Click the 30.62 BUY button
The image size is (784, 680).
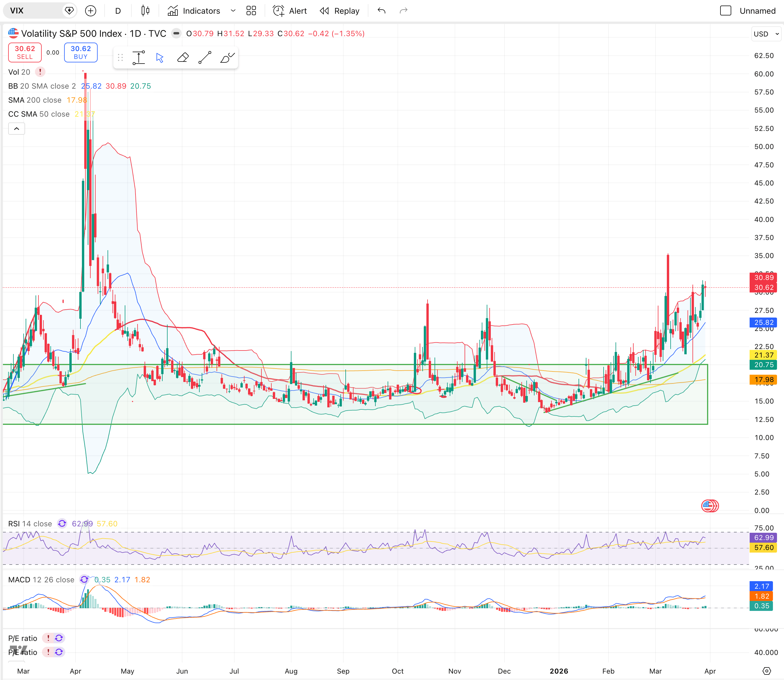point(81,52)
